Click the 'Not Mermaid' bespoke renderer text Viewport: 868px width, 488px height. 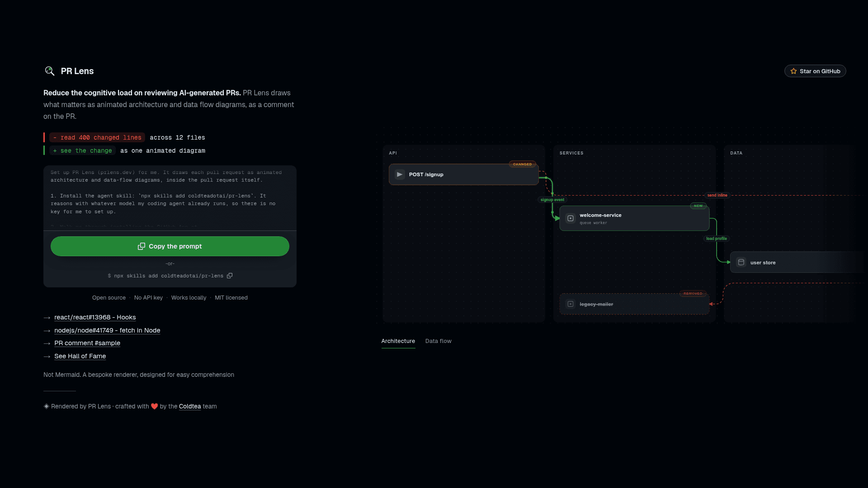pos(139,375)
